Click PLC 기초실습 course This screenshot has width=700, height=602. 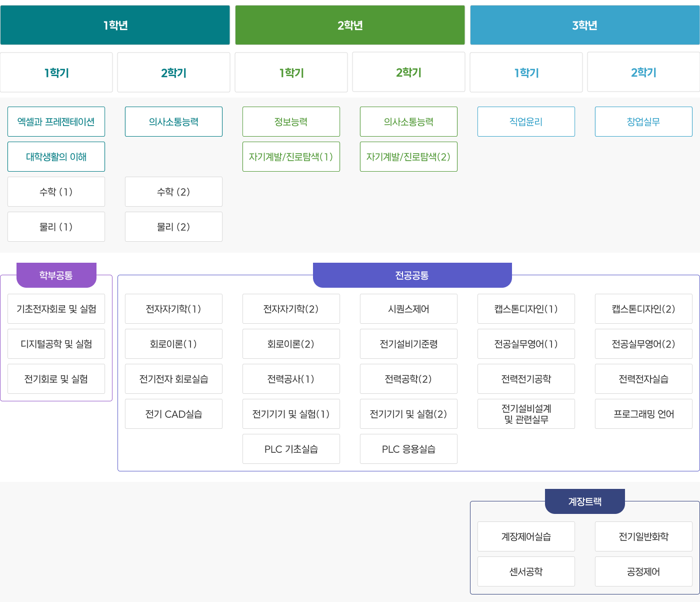291,449
